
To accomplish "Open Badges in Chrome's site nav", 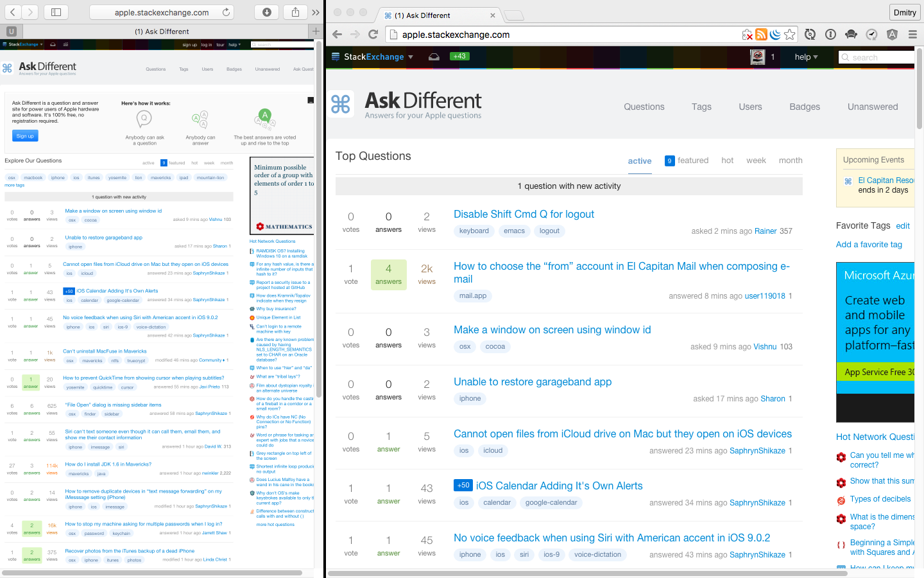I will [805, 107].
